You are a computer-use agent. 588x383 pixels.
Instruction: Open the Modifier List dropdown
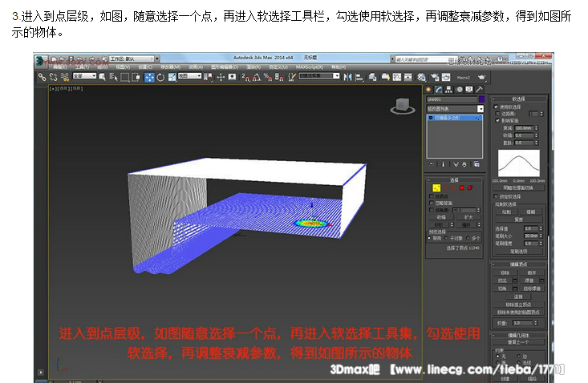click(456, 109)
